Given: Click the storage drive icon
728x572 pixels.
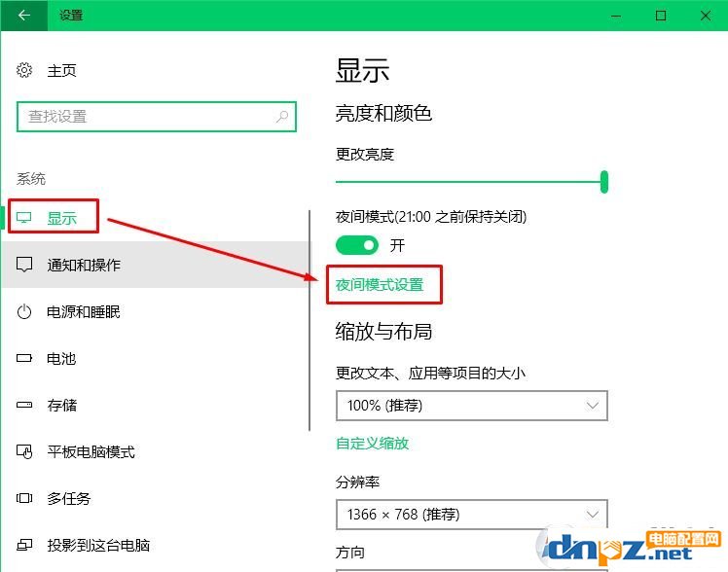Looking at the screenshot, I should [24, 405].
